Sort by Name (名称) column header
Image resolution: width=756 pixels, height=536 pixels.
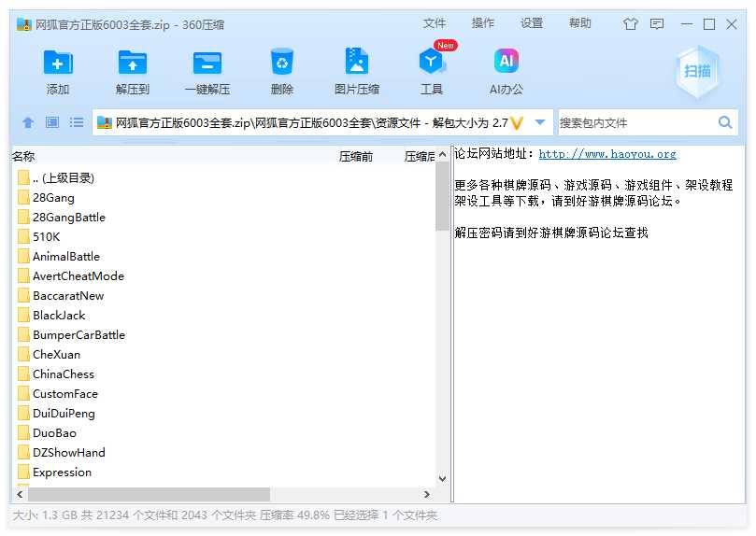coord(23,157)
